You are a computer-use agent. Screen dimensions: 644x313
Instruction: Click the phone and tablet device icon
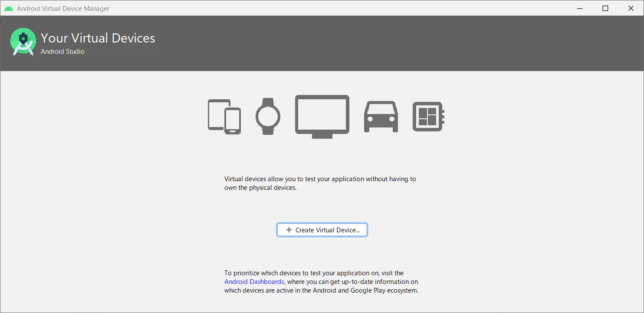pos(224,117)
